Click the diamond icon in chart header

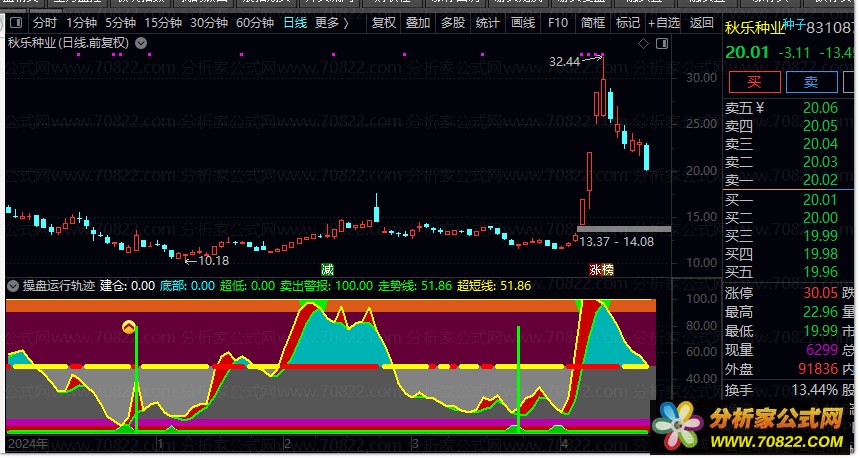tap(643, 43)
